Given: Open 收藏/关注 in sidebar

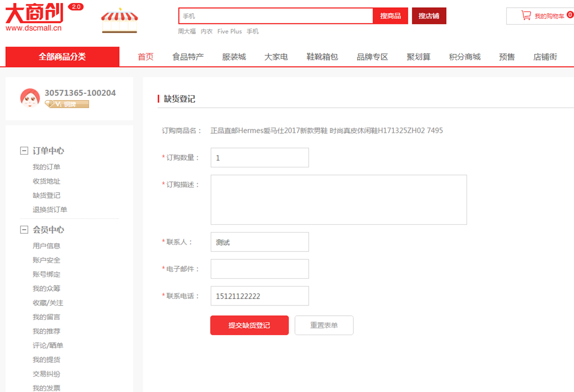Looking at the screenshot, I should (48, 303).
